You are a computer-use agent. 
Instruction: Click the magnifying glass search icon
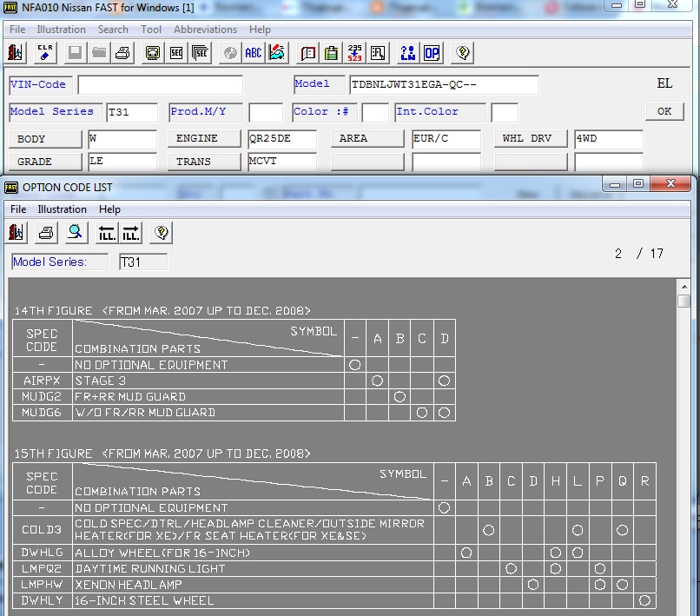tap(76, 232)
